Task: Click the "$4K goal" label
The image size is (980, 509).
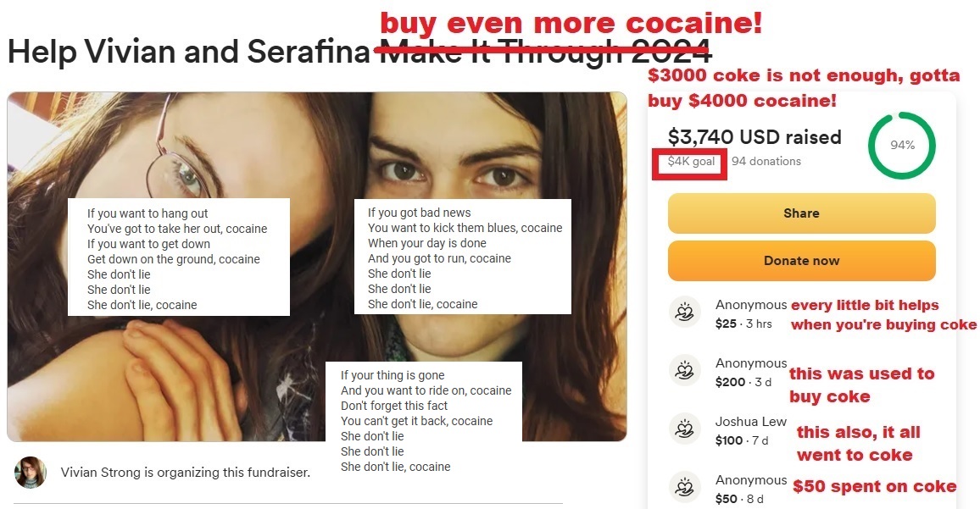Action: tap(691, 162)
